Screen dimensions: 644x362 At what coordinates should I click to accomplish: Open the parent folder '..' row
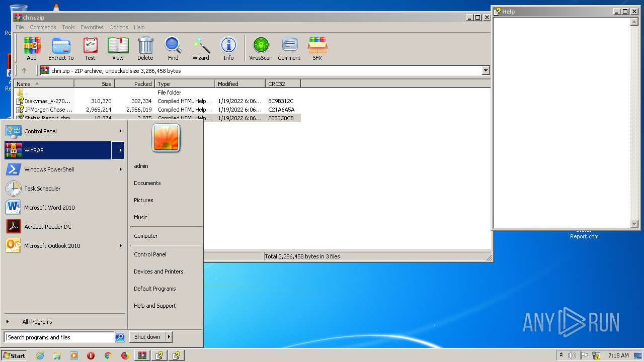157,93
